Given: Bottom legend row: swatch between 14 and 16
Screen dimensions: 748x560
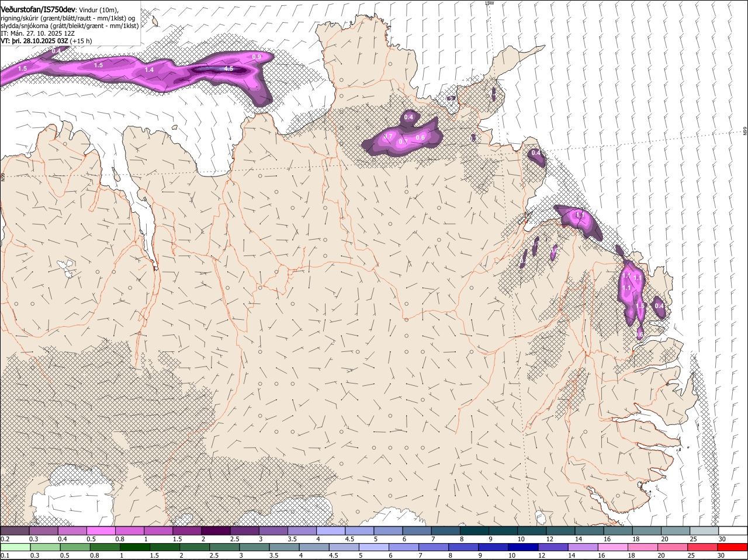Looking at the screenshot, I should (x=583, y=547).
